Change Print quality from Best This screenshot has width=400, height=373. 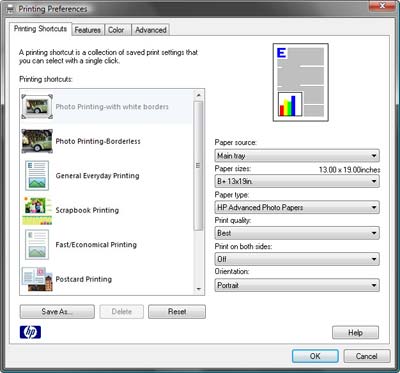(297, 233)
